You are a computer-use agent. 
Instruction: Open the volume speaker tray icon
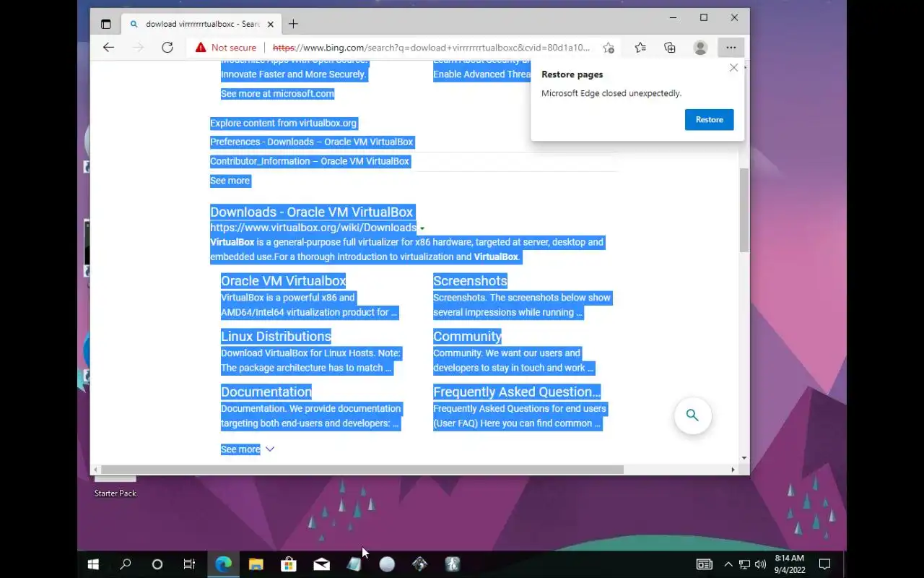point(760,564)
